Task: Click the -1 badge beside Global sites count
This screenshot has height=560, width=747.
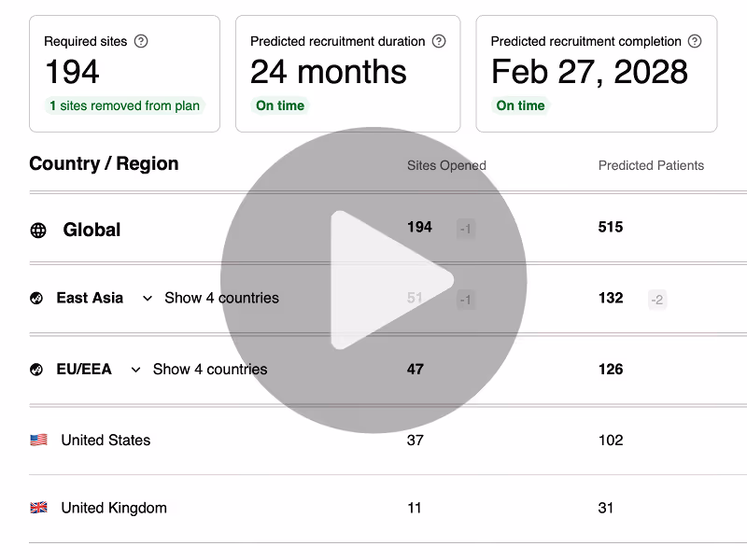Action: 464,228
